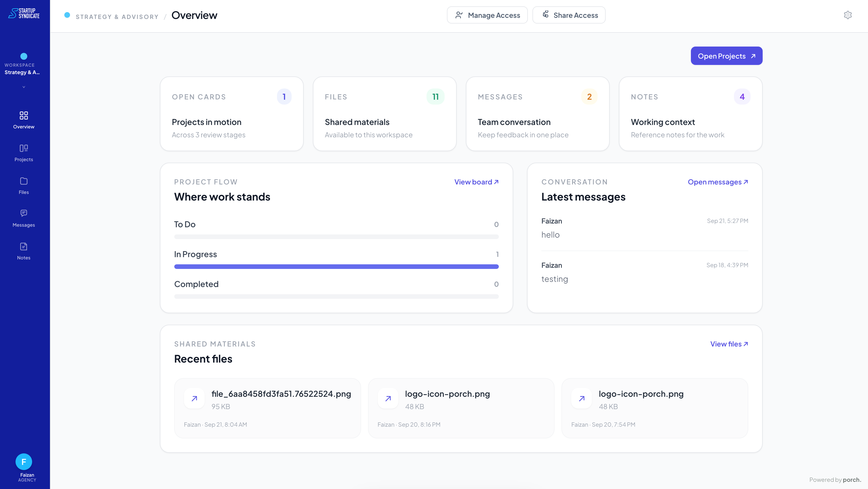Click the Strategy & Advisory breadcrumb

(x=117, y=17)
